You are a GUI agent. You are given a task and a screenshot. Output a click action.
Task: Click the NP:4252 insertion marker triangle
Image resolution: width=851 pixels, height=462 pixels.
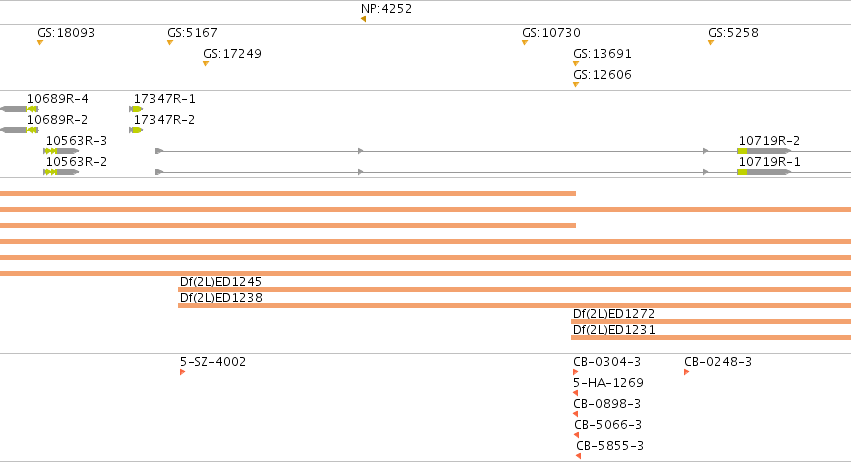pos(364,20)
